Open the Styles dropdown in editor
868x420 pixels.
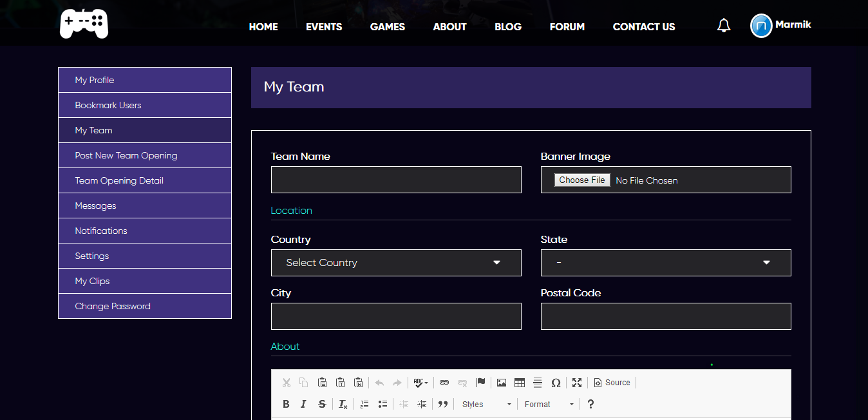pos(486,404)
